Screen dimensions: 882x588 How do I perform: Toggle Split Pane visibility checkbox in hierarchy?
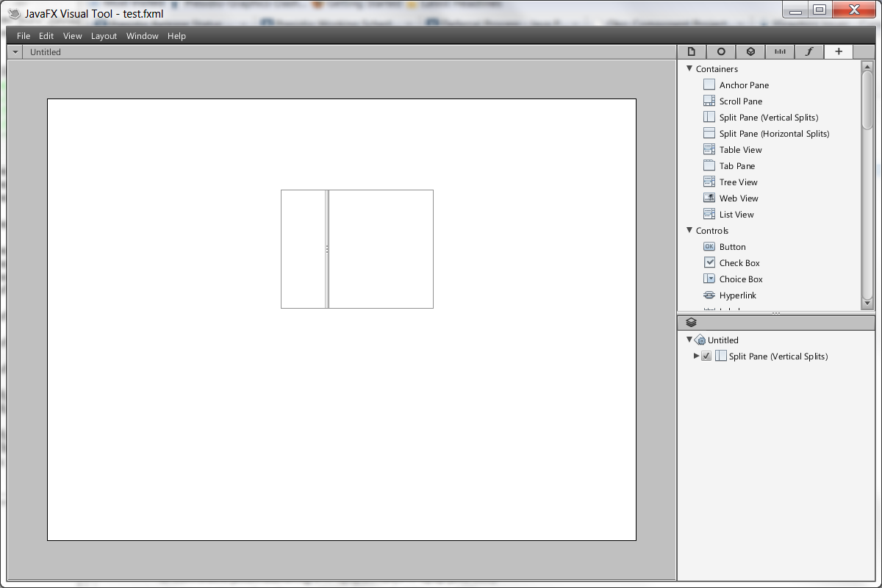pyautogui.click(x=706, y=356)
